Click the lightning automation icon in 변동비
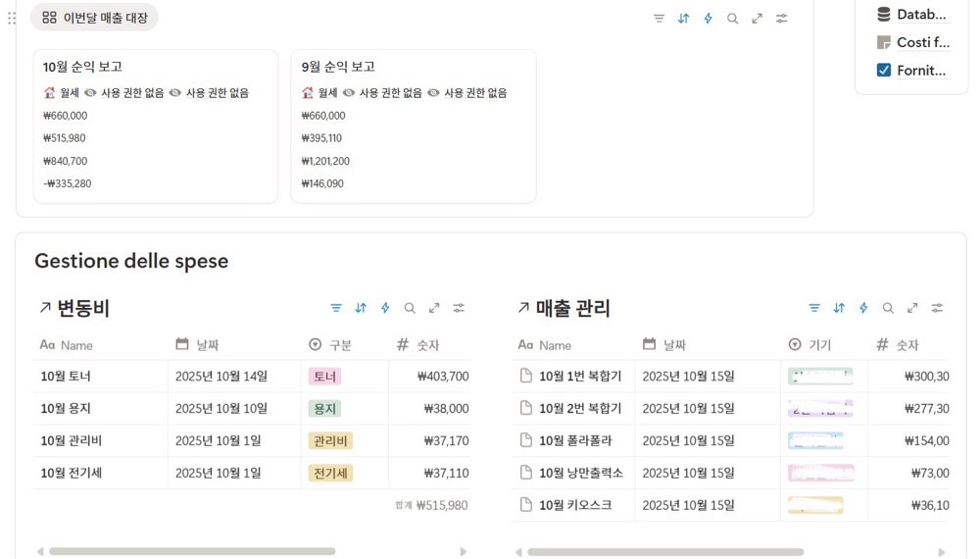This screenshot has height=559, width=980. tap(385, 308)
